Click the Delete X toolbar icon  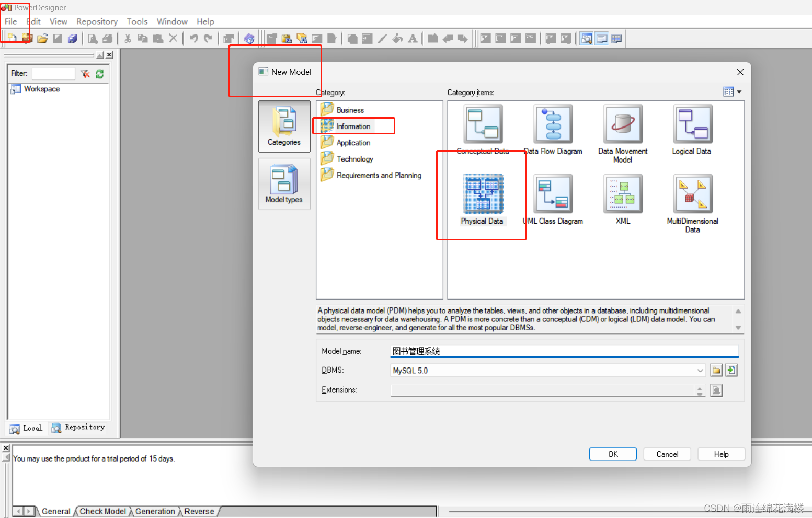[x=173, y=38]
